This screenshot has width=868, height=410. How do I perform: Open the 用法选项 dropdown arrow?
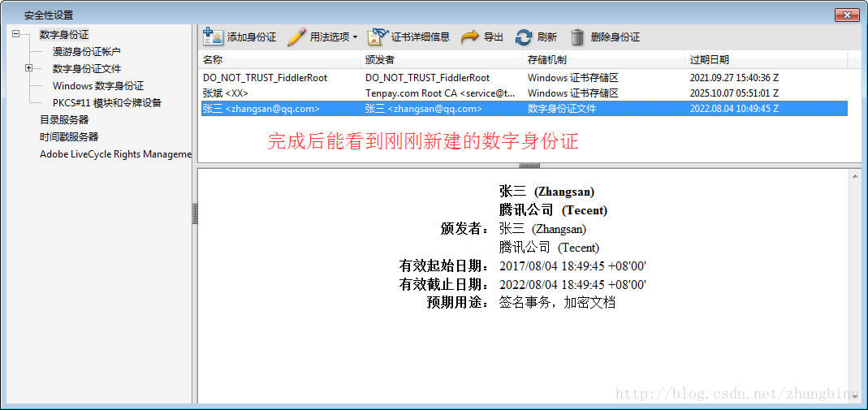coord(356,37)
